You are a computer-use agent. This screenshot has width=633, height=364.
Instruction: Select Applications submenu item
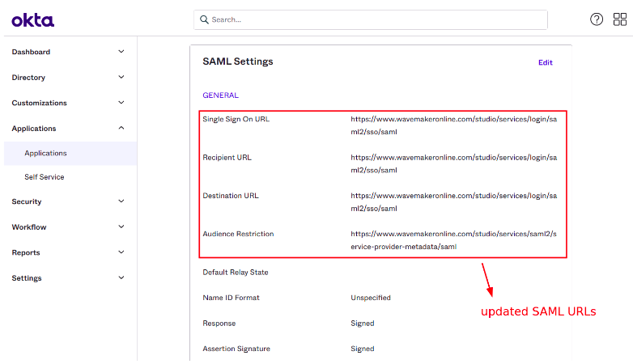point(45,153)
